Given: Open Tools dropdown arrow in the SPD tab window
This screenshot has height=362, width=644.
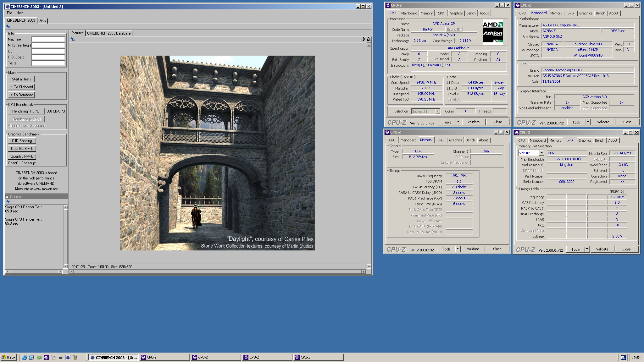Looking at the screenshot, I should pyautogui.click(x=587, y=249).
